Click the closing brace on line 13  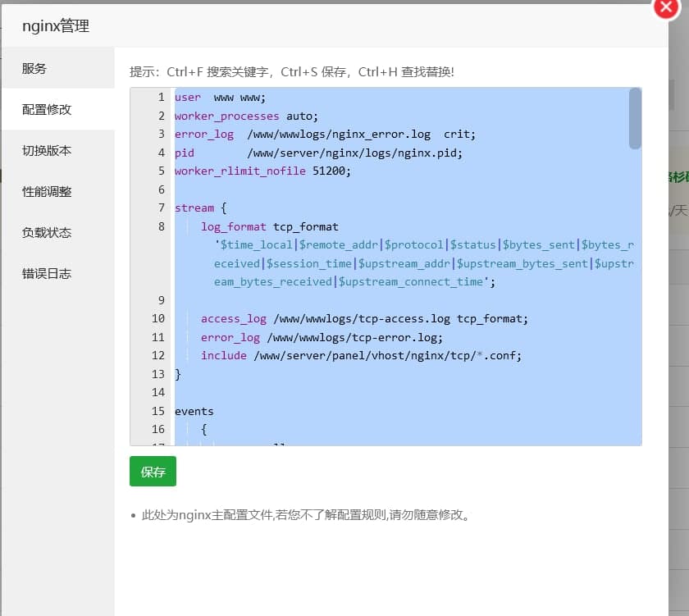coord(177,374)
